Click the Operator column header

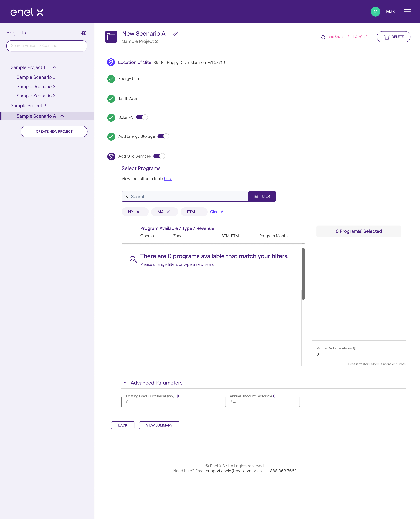(149, 236)
